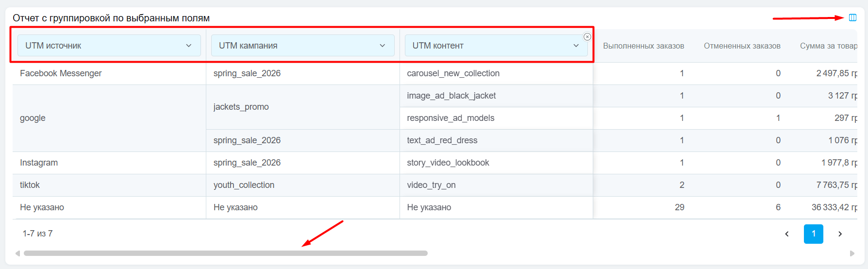Select the Facebook Messenger source cell
The width and height of the screenshot is (868, 269).
tap(61, 73)
